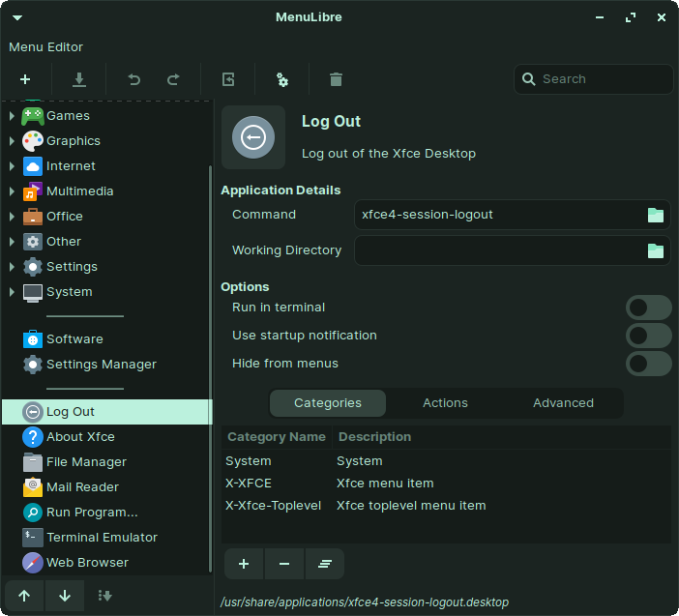Click the add new launcher plus icon
Viewport: 679px width, 616px height.
(25, 79)
